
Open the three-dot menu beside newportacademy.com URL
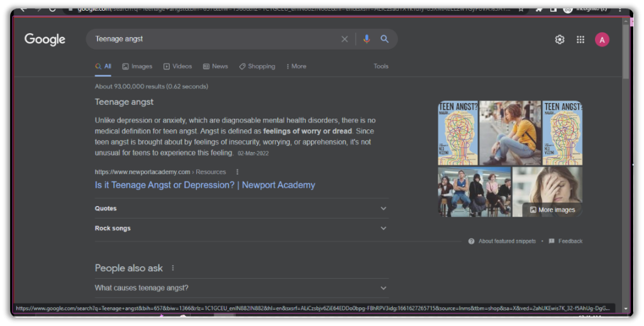point(237,172)
